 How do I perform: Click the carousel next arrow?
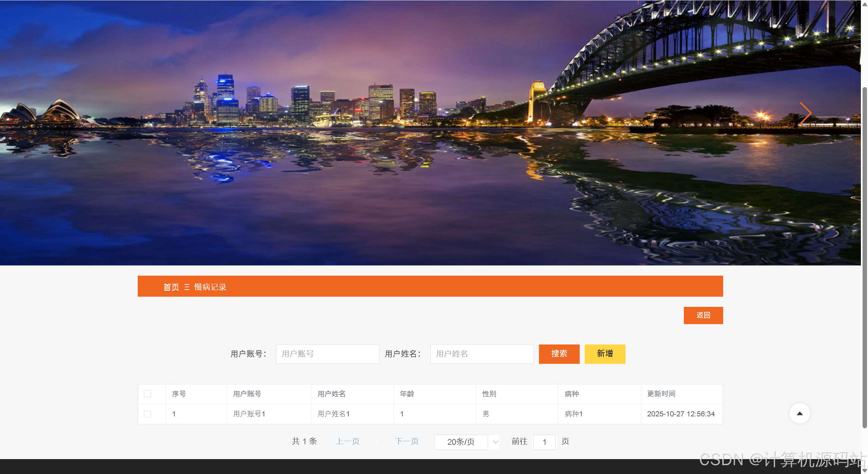(806, 113)
